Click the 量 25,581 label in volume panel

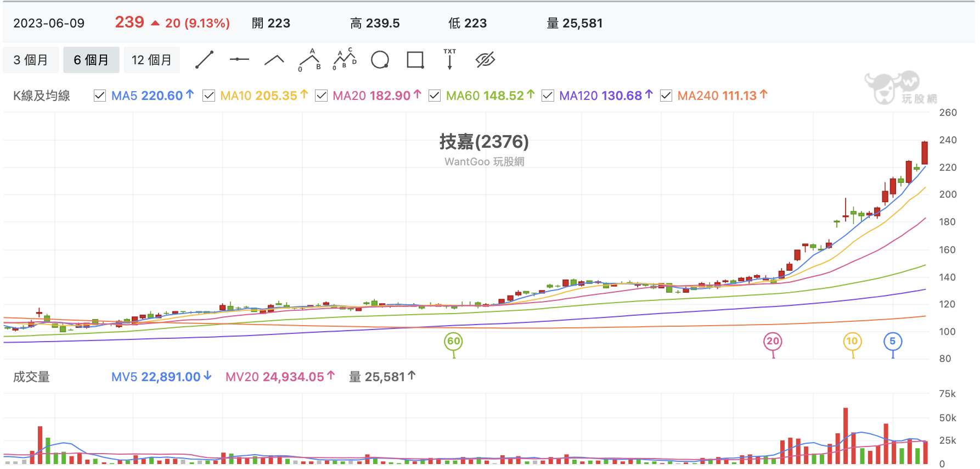[382, 377]
